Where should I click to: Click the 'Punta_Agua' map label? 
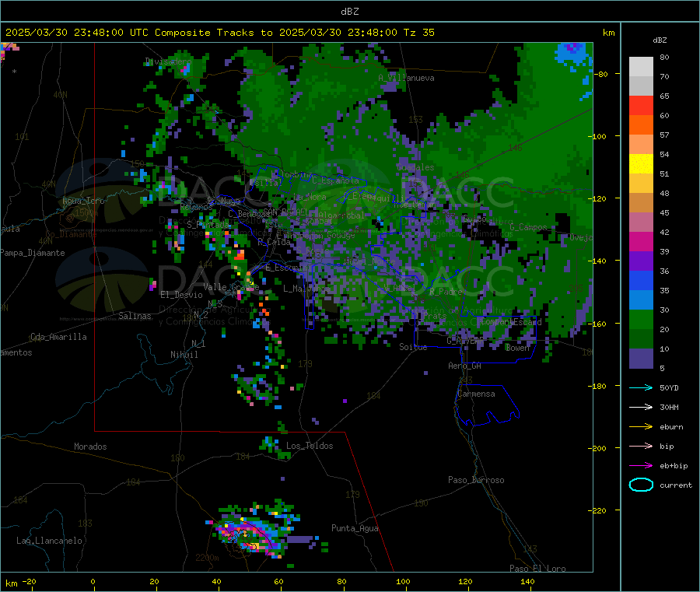pos(355,528)
